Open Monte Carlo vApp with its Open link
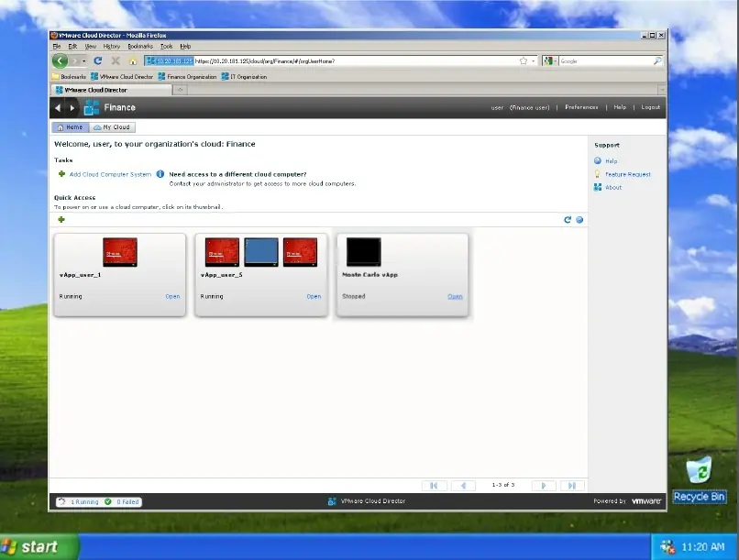The width and height of the screenshot is (739, 560). (x=455, y=296)
